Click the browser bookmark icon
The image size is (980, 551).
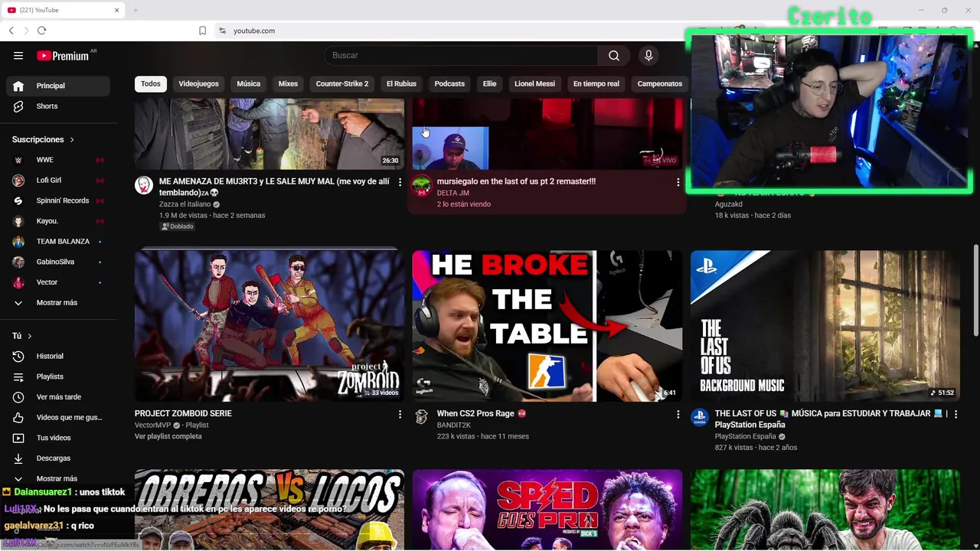(202, 31)
